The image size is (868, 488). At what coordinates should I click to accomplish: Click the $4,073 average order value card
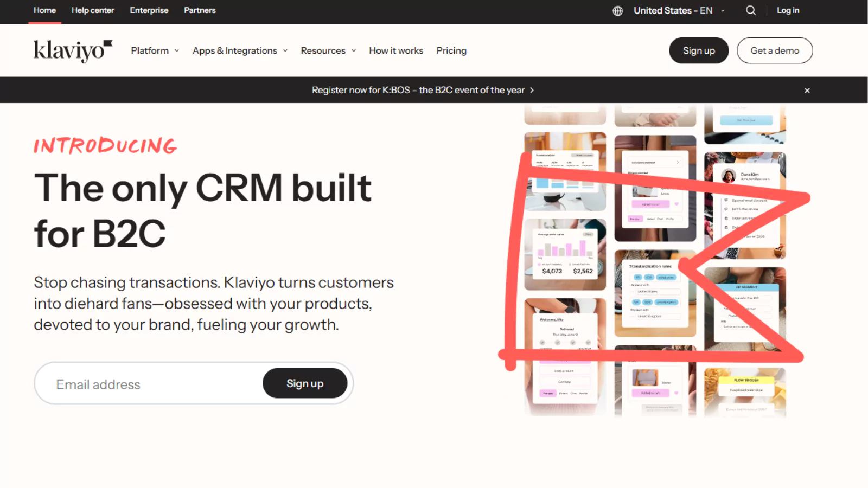(x=565, y=255)
